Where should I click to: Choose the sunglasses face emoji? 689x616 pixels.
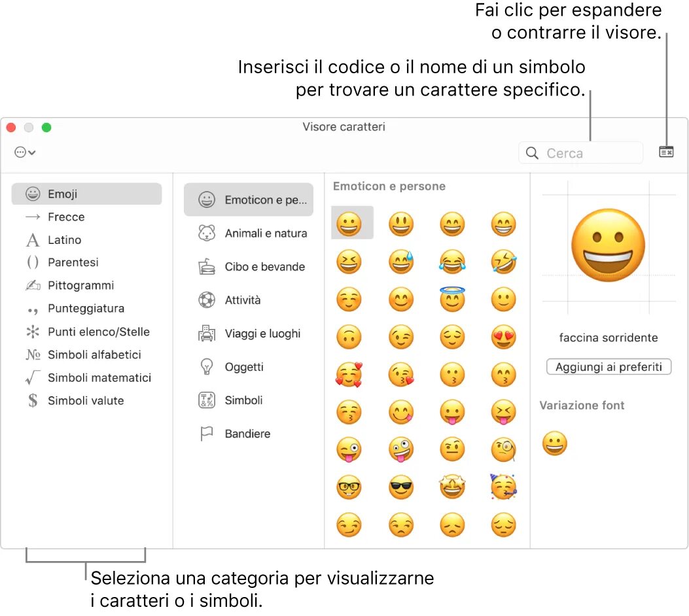(401, 487)
